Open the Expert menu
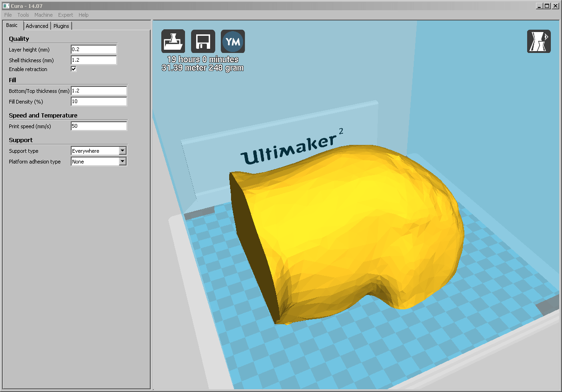Screen dimensions: 562x392 (x=66, y=15)
